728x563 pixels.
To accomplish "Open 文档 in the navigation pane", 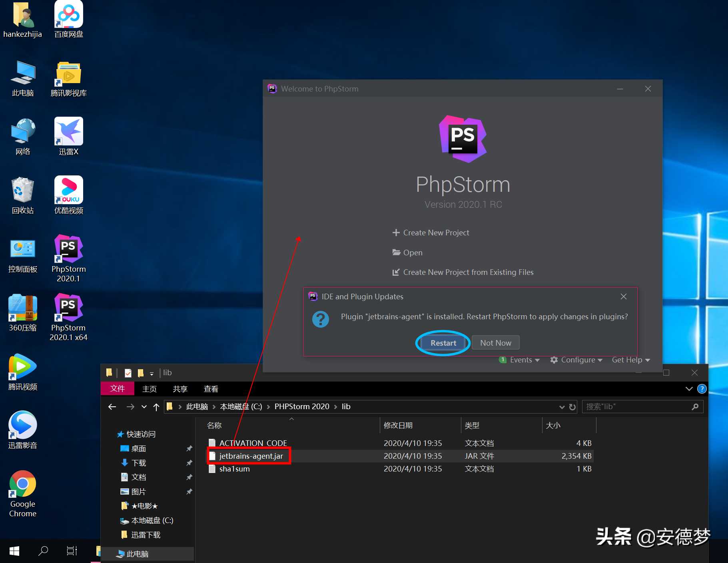I will 134,477.
